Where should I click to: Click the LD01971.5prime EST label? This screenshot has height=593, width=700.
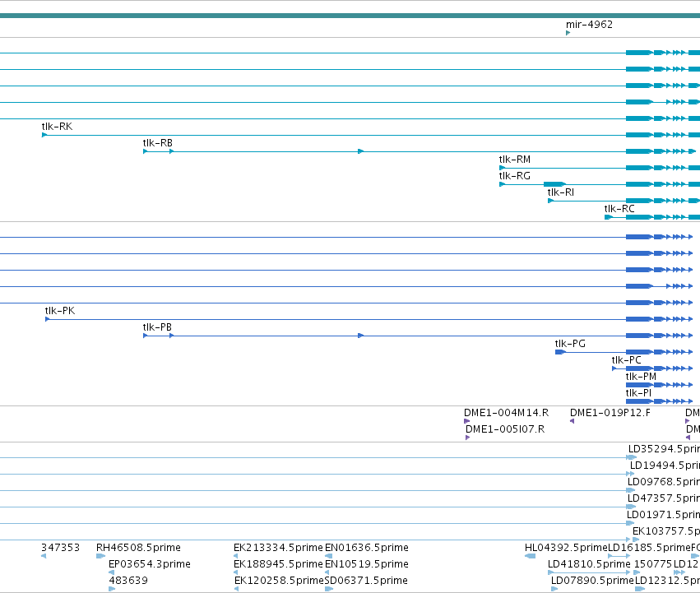pos(663,515)
